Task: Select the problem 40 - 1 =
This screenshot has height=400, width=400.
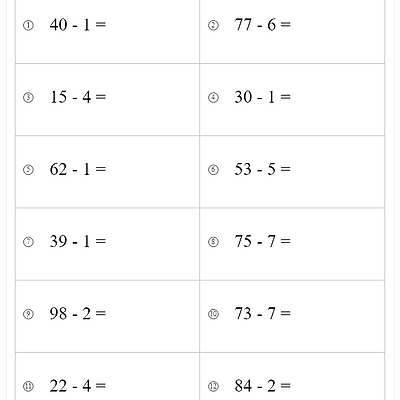Action: pyautogui.click(x=78, y=25)
